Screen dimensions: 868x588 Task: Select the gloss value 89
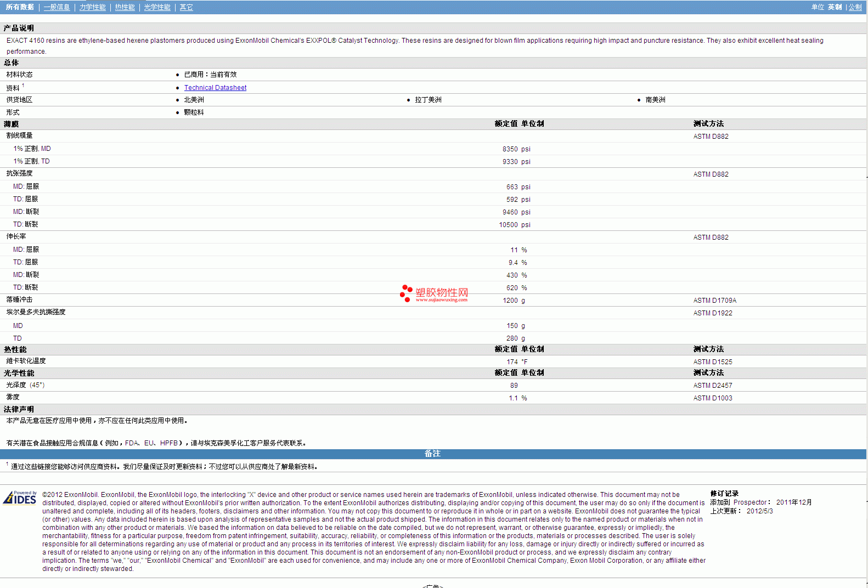(514, 386)
